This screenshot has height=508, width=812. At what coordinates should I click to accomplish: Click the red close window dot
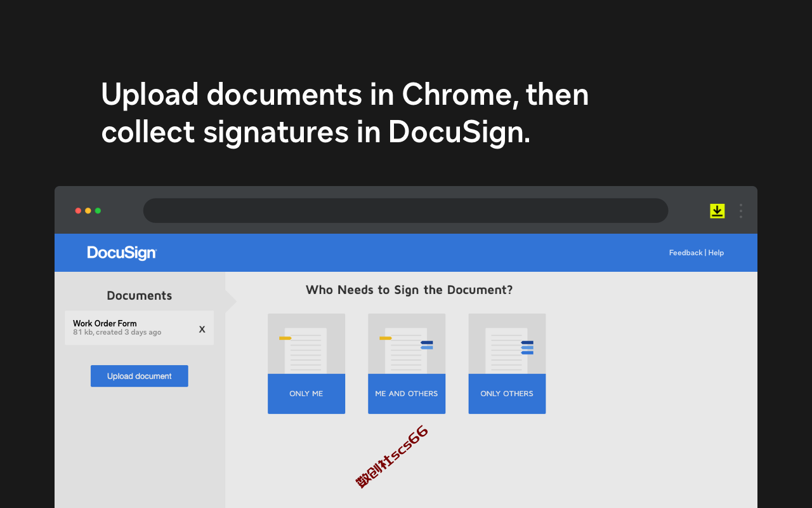tap(78, 211)
